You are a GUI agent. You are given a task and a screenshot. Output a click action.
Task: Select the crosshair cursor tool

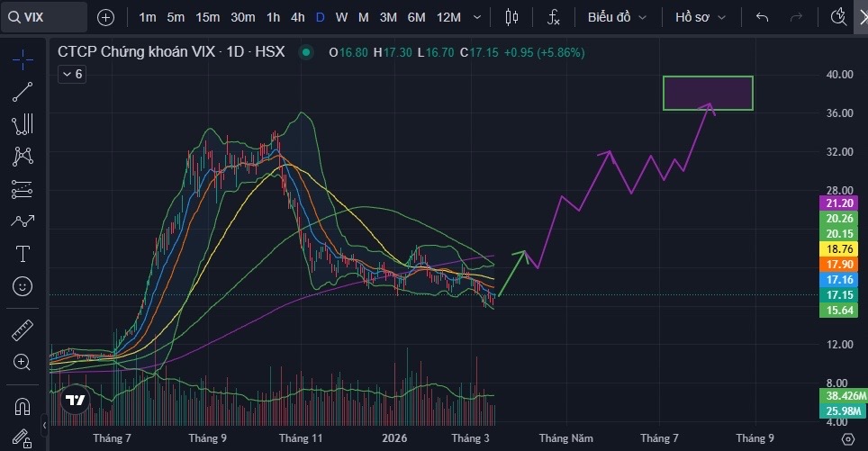(x=23, y=59)
